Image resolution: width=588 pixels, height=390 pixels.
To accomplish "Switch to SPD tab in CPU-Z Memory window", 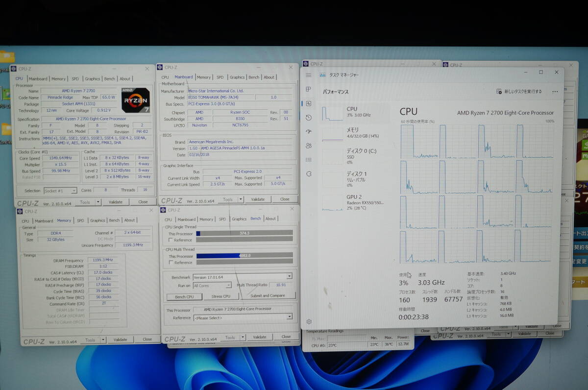I will pos(80,220).
